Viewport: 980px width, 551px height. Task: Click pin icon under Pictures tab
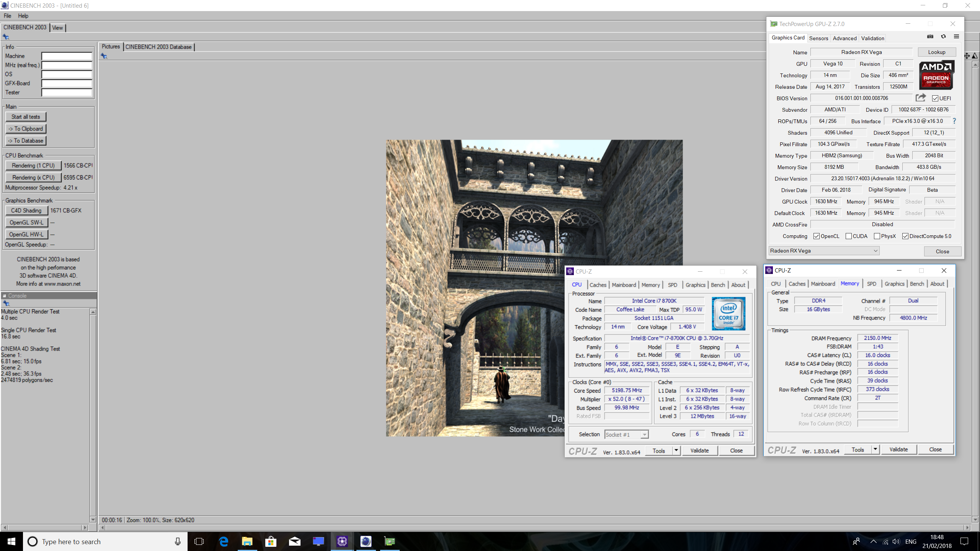coord(104,56)
